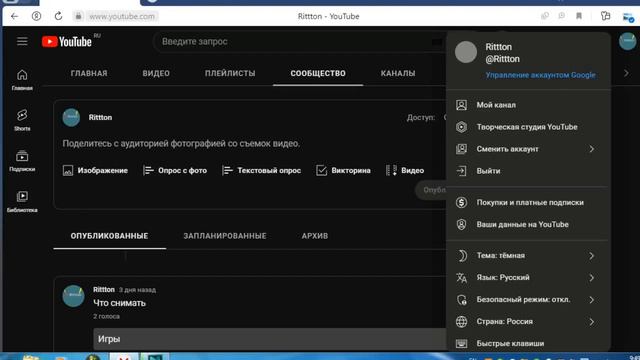Click the bookmark icon in browser toolbar
640x360 pixels.
579,16
